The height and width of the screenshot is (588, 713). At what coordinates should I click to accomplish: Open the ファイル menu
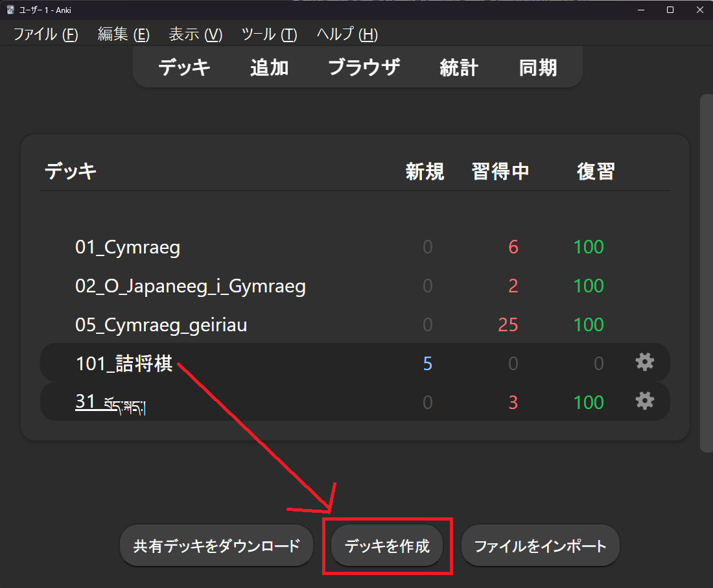(x=45, y=34)
